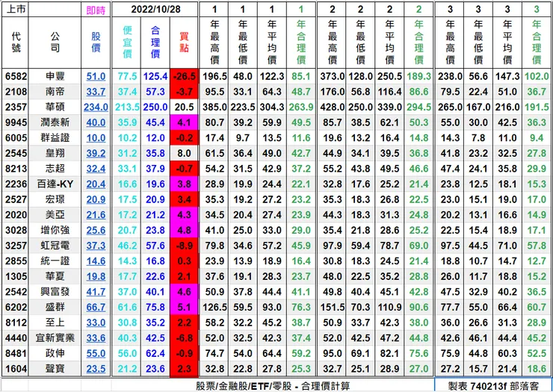
Task: Select the 上市 header cell
Action: (15, 10)
